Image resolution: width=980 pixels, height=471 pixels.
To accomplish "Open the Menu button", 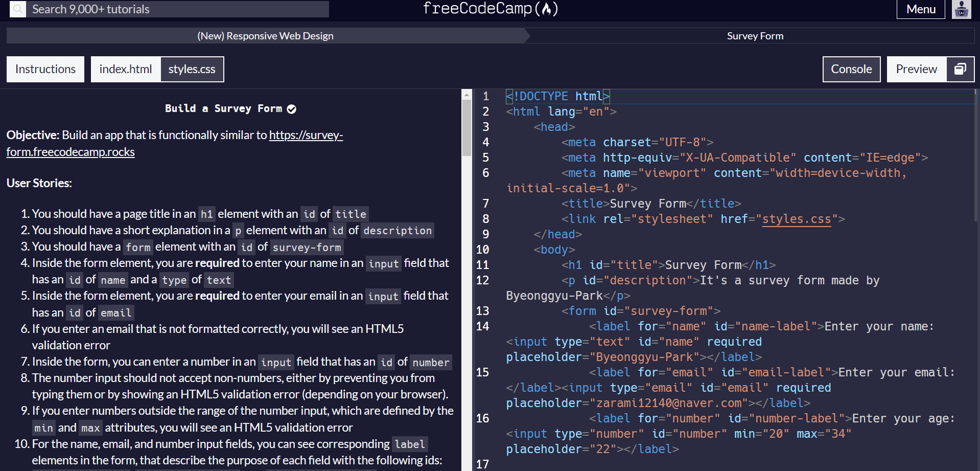I will [x=921, y=9].
